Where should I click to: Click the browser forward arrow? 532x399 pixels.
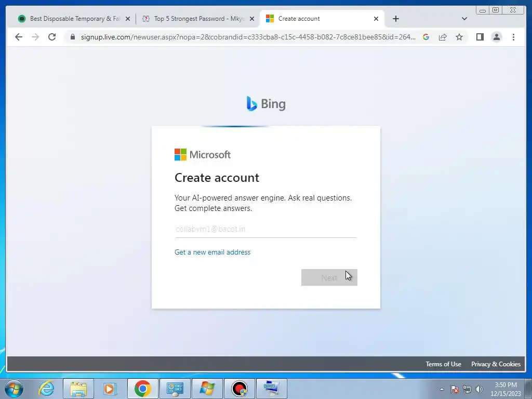click(x=35, y=37)
